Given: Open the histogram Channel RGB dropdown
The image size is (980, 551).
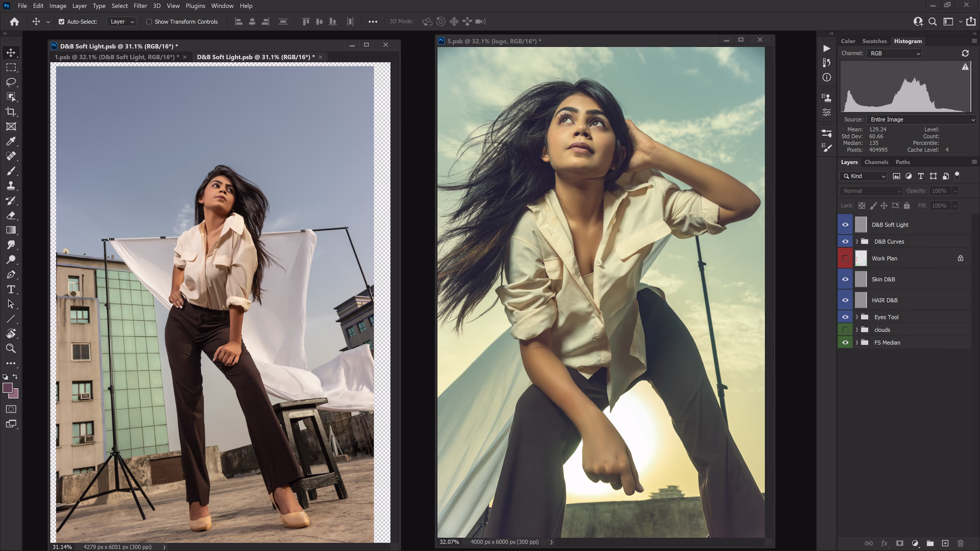Looking at the screenshot, I should tap(895, 53).
